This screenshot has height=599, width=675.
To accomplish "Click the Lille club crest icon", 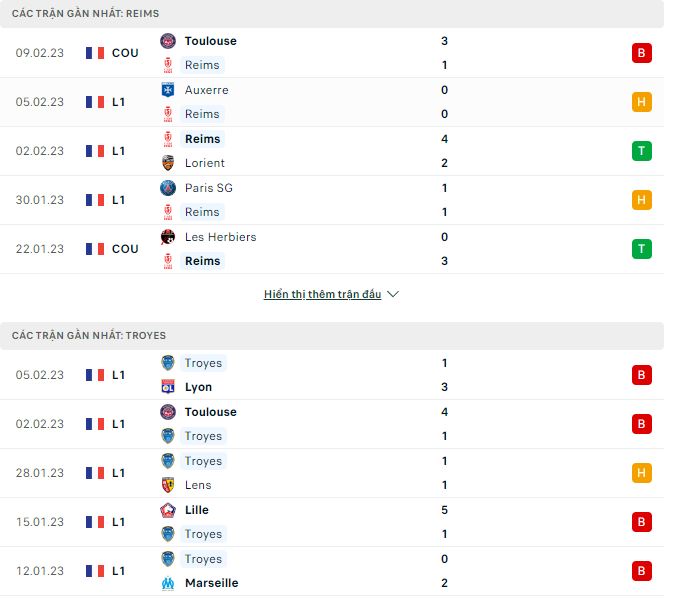I will tap(168, 510).
